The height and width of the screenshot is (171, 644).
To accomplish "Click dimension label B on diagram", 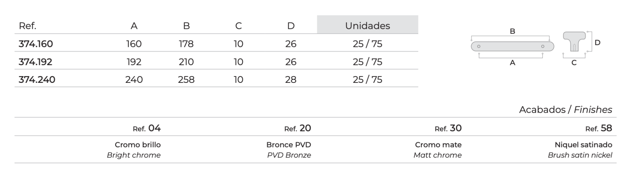I will click(513, 31).
